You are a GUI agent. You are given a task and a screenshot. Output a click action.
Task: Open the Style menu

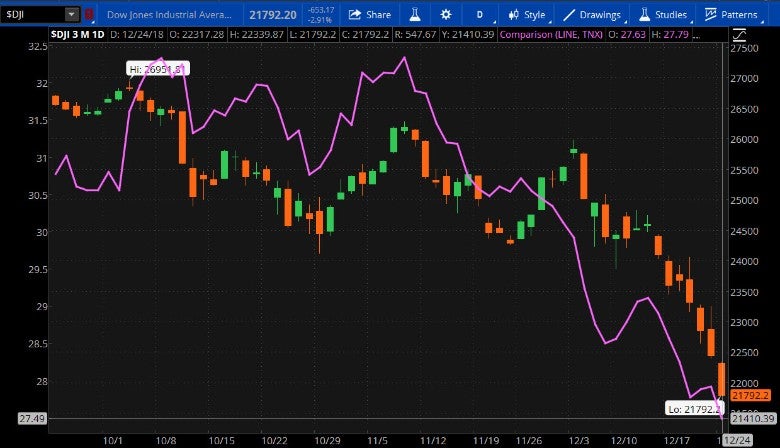pyautogui.click(x=527, y=15)
